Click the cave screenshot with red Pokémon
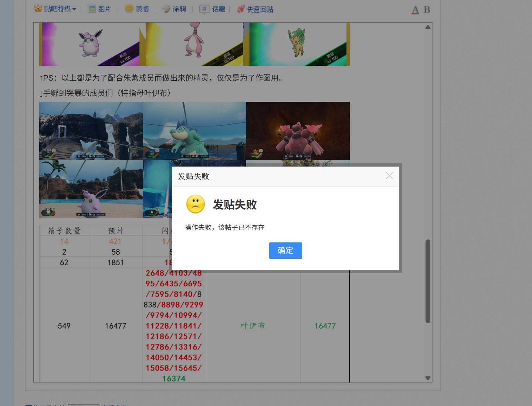This screenshot has height=406, width=532. point(298,131)
